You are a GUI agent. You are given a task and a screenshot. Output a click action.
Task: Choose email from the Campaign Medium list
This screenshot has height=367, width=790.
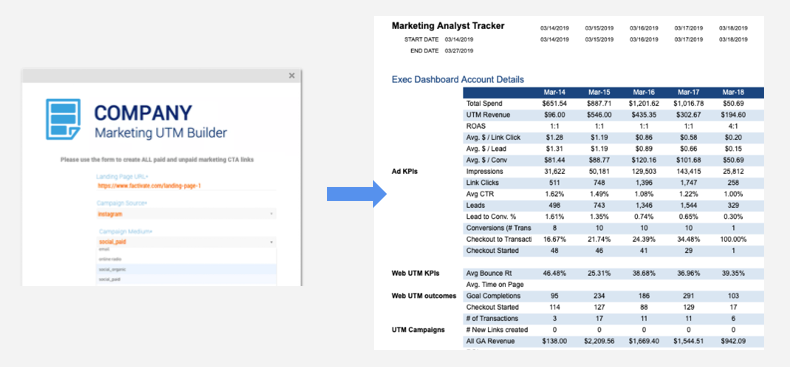tap(186, 250)
